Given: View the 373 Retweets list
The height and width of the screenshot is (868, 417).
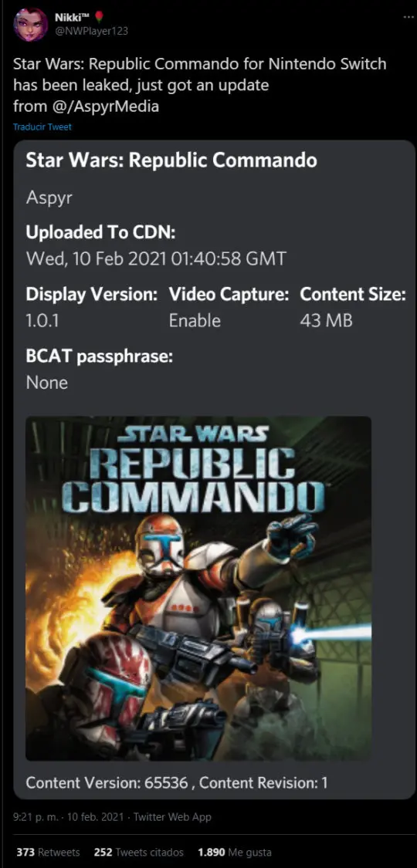Looking at the screenshot, I should (x=48, y=852).
